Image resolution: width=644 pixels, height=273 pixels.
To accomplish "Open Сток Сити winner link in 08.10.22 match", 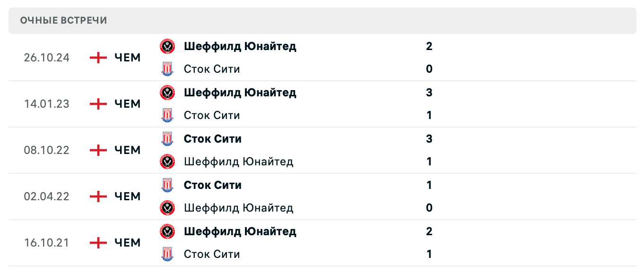I will [x=212, y=139].
